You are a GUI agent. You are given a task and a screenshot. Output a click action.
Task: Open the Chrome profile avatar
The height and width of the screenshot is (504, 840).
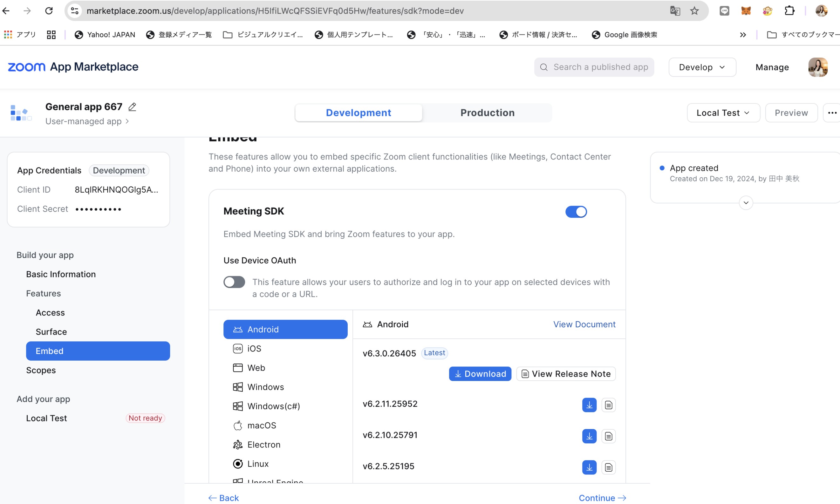[821, 11]
